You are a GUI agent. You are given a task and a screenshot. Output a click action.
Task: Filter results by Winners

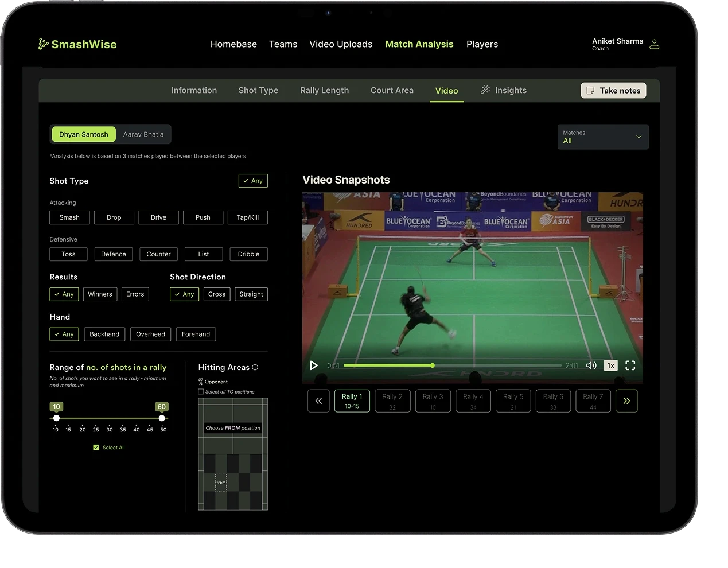tap(100, 294)
